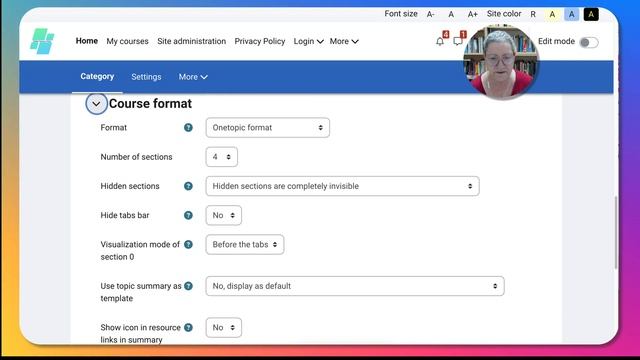Click the Number of sections label
Screen dimensions: 640x360
[x=136, y=157]
